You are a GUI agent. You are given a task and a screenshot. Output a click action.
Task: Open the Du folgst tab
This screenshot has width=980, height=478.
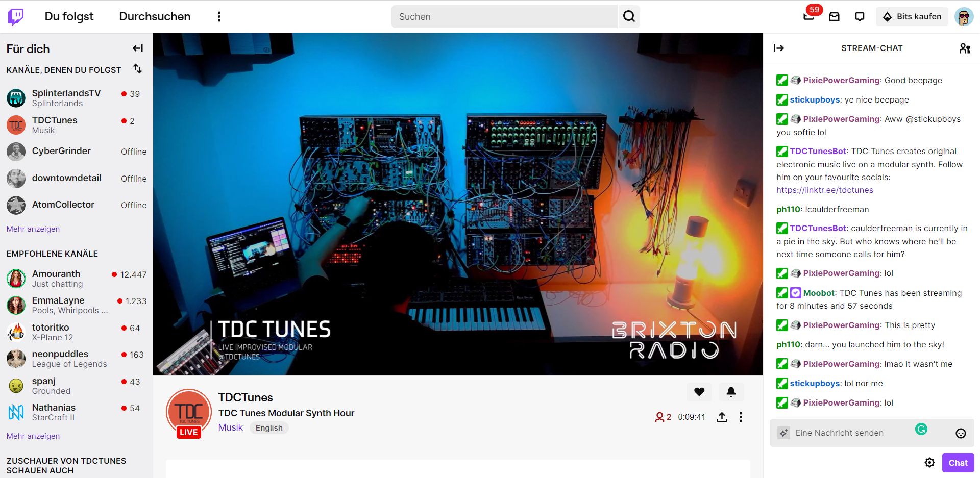point(69,16)
